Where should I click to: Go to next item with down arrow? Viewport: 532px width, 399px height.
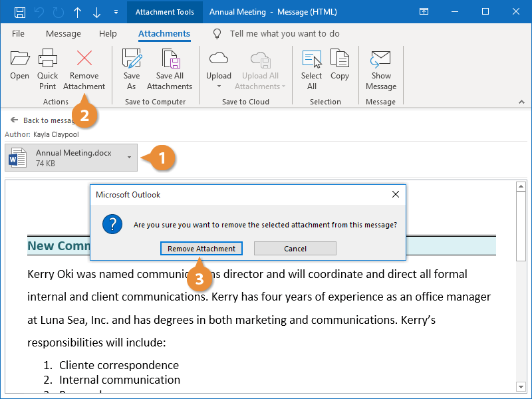pyautogui.click(x=96, y=12)
